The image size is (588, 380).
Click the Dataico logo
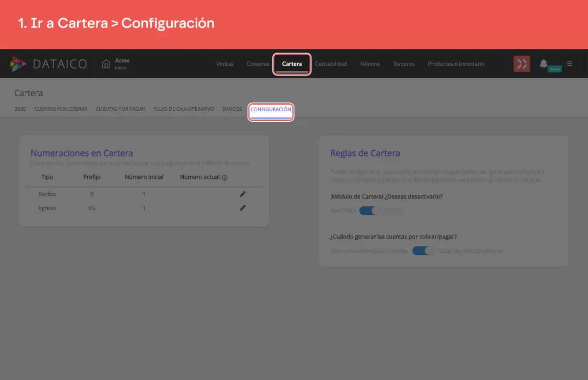48,64
